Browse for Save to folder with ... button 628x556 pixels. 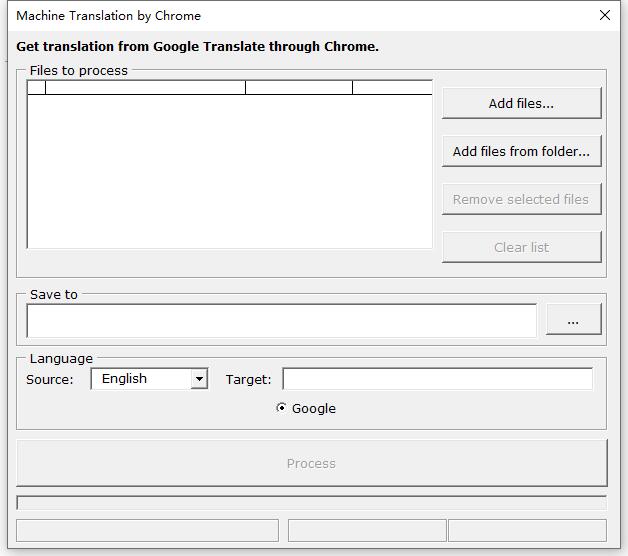(574, 319)
